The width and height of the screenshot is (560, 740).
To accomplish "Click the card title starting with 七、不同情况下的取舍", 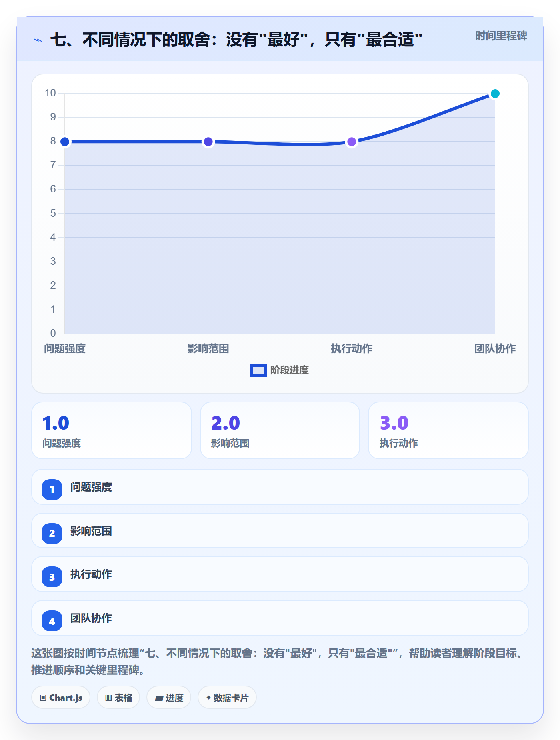I will pyautogui.click(x=236, y=40).
